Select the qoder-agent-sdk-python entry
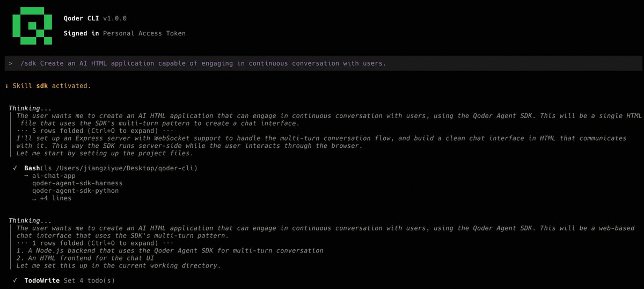This screenshot has height=289, width=644. coord(76,191)
